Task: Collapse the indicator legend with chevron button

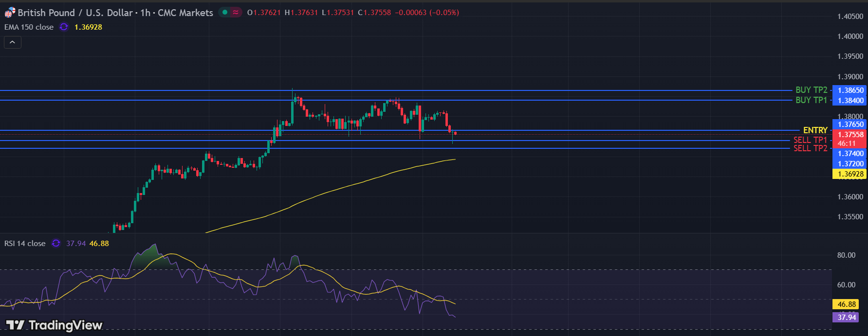Action: (13, 42)
